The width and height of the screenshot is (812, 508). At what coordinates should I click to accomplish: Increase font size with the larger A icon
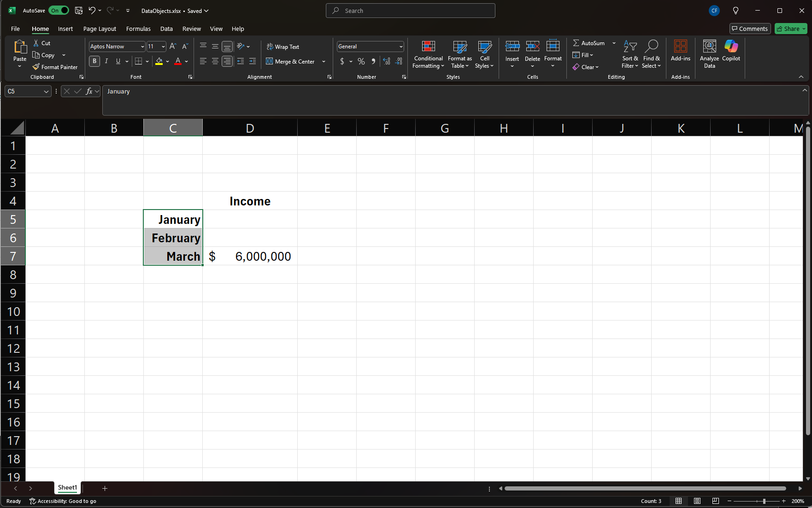tap(173, 46)
